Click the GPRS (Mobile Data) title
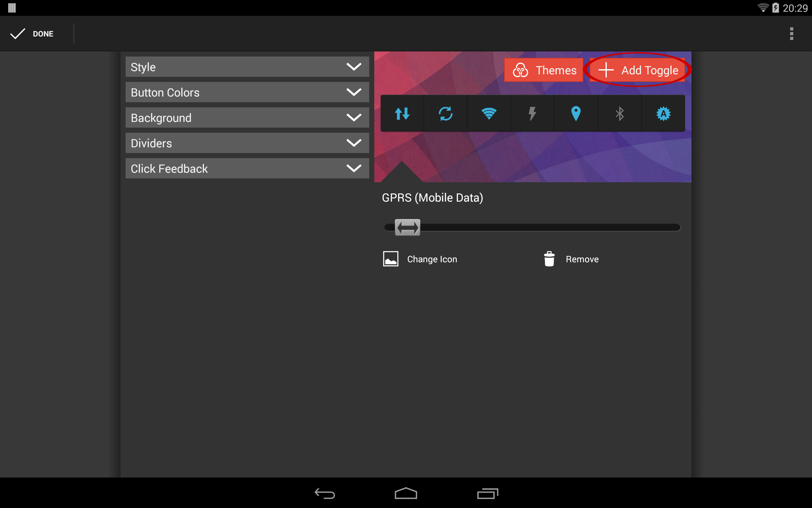The width and height of the screenshot is (812, 508). (433, 198)
